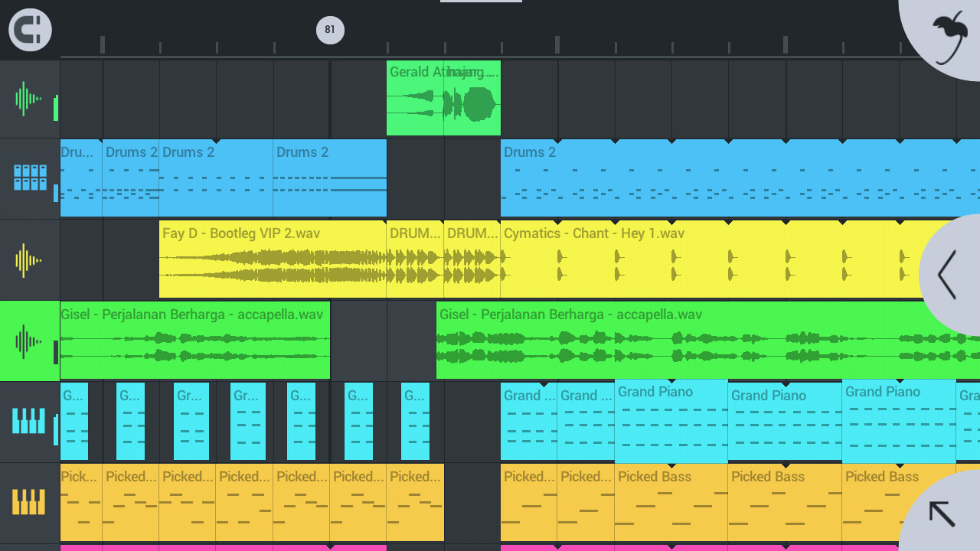Select the first truncated "Pick..." bass clip at track start
The height and width of the screenshot is (551, 980).
81,502
